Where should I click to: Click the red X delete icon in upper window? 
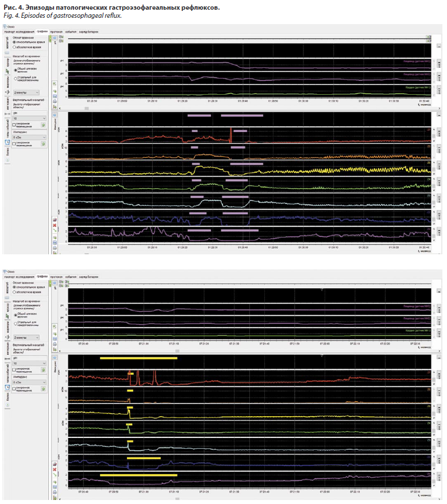coord(55,225)
